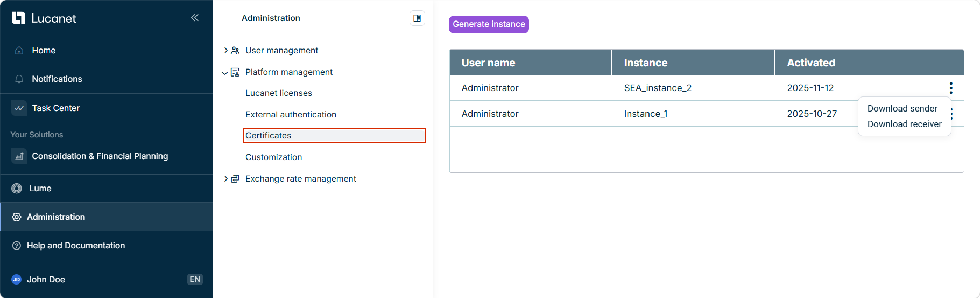This screenshot has height=298, width=980.
Task: Open Home in the sidebar
Action: [x=107, y=50]
